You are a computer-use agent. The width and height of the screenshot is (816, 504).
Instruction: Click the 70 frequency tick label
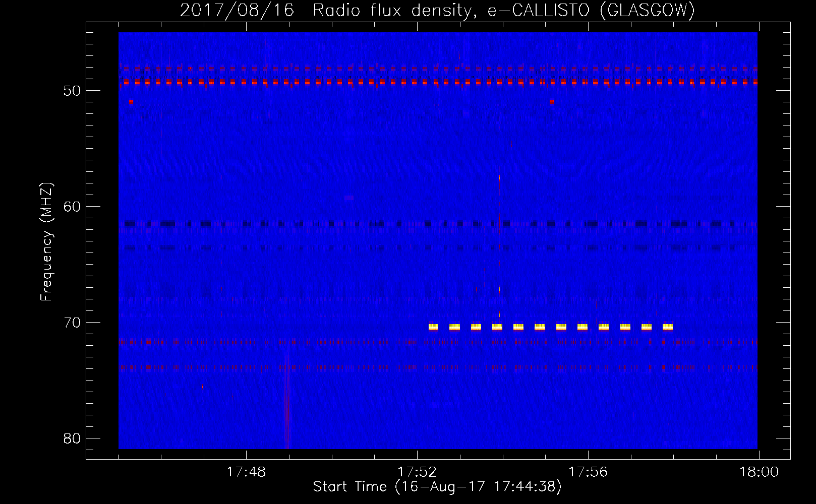click(72, 323)
